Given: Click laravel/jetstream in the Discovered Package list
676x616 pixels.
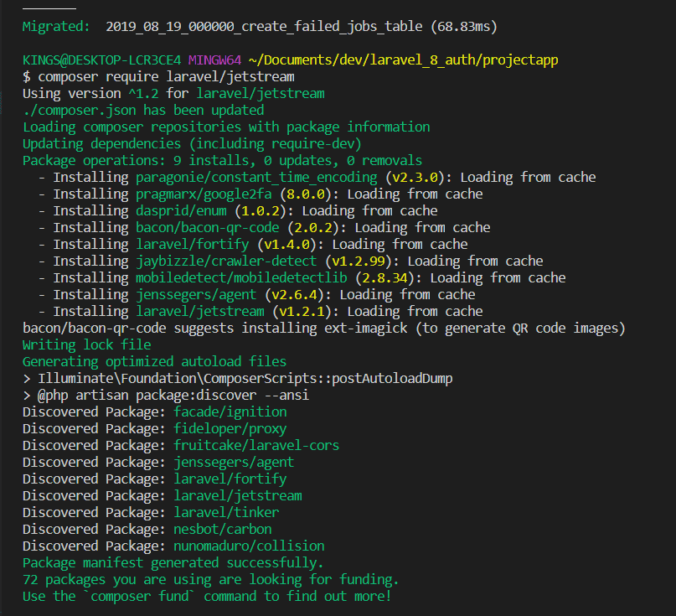Looking at the screenshot, I should [238, 495].
